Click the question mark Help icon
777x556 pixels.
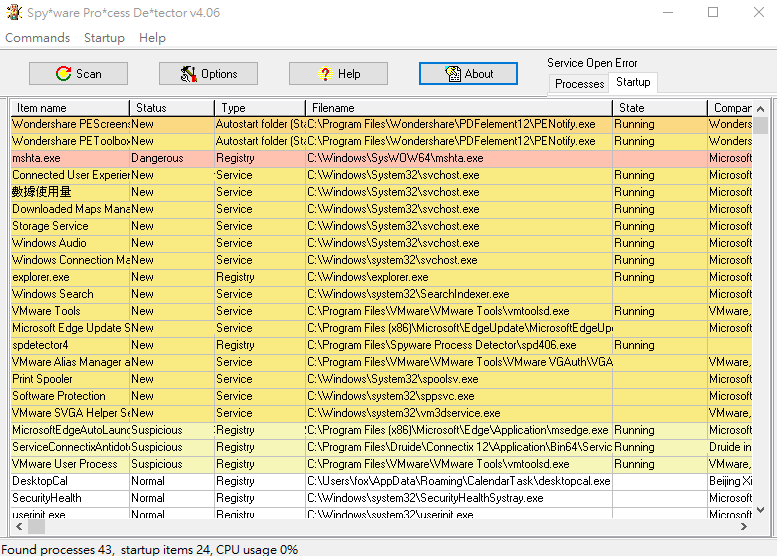(325, 74)
